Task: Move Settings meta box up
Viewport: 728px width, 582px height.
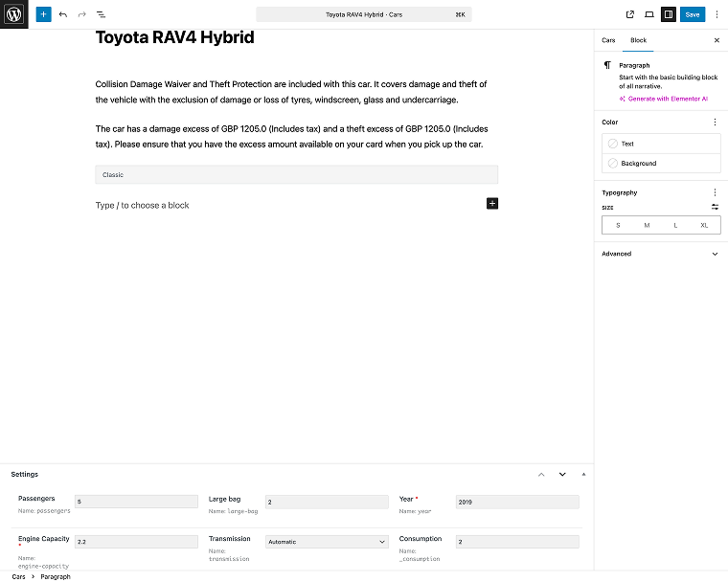Action: [541, 475]
